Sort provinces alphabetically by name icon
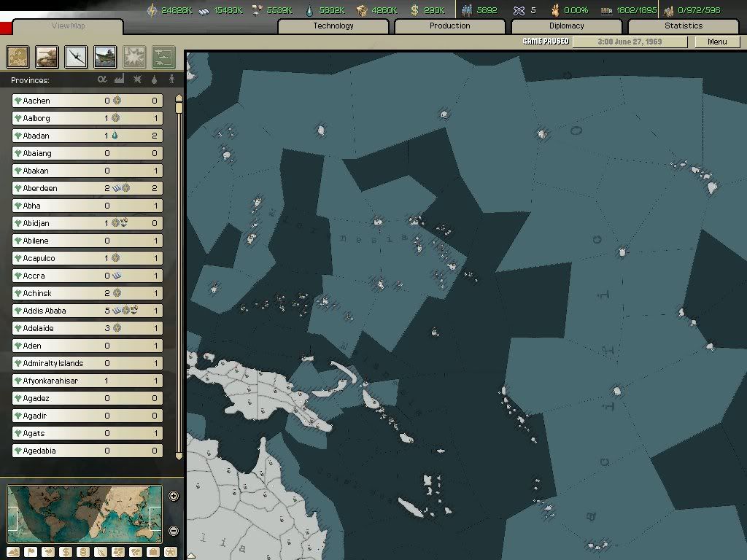 click(x=102, y=79)
